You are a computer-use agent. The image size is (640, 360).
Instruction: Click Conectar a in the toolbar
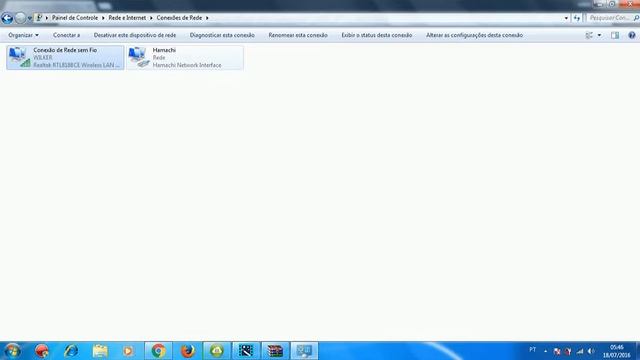[67, 35]
